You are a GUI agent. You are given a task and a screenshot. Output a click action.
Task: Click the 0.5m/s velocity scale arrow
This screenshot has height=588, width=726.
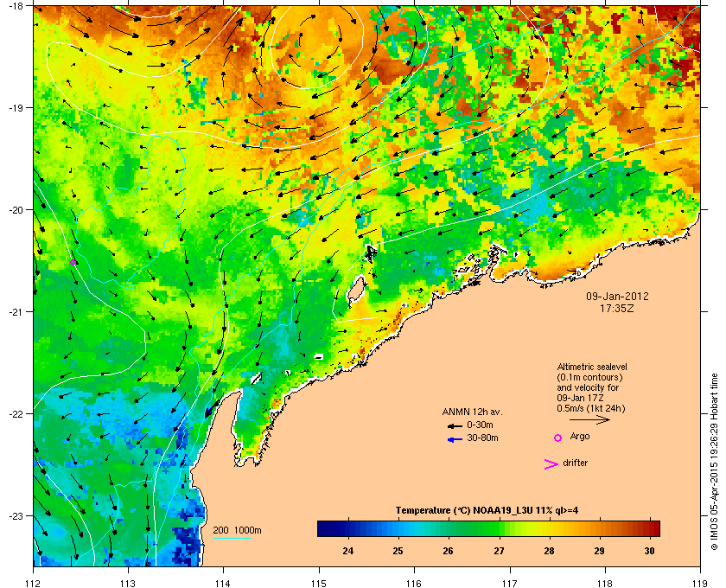[x=589, y=419]
